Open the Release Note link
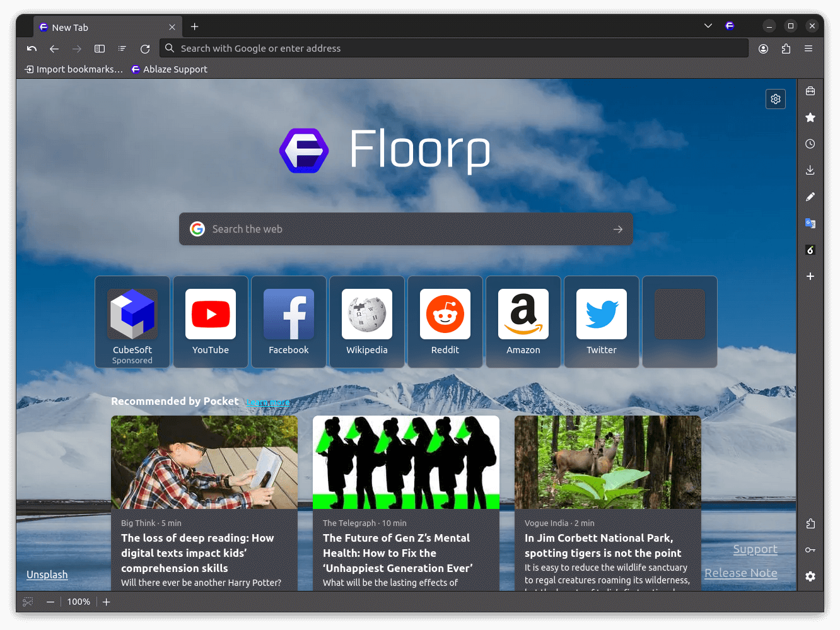This screenshot has width=840, height=630. click(x=740, y=573)
